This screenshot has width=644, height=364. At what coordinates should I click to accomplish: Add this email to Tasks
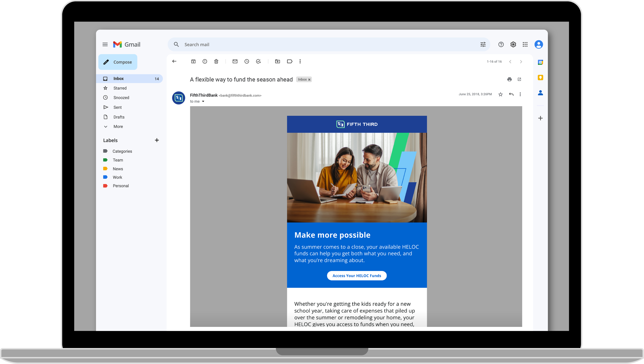(258, 61)
